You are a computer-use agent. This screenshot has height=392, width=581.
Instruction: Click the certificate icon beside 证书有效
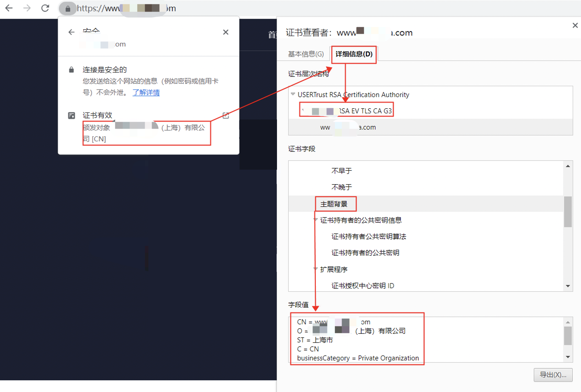point(71,115)
